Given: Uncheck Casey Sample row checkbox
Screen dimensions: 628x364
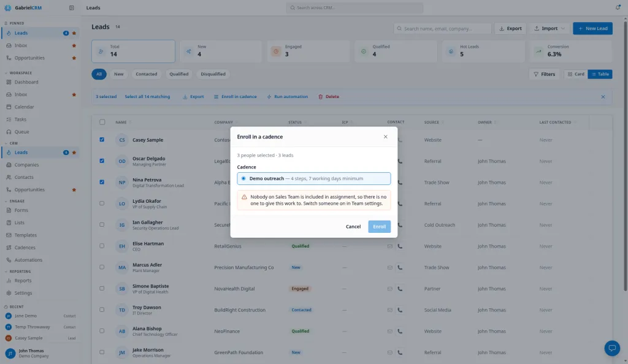Looking at the screenshot, I should click(x=102, y=140).
